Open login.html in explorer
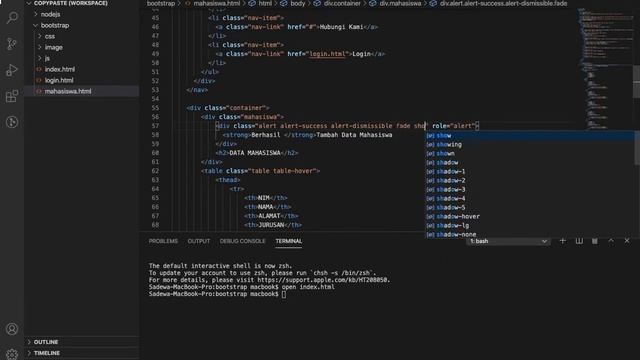Image resolution: width=640 pixels, height=360 pixels. [x=59, y=80]
